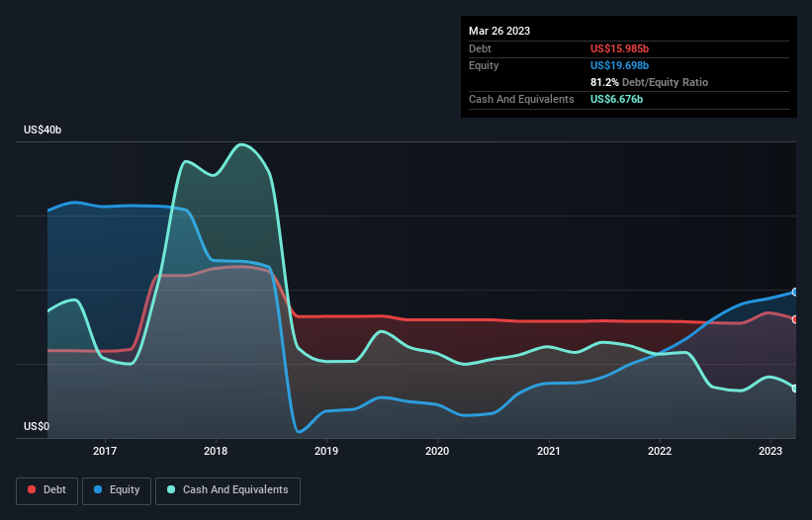This screenshot has width=812, height=520.
Task: Click the US$6.676b cash value
Action: 616,99
